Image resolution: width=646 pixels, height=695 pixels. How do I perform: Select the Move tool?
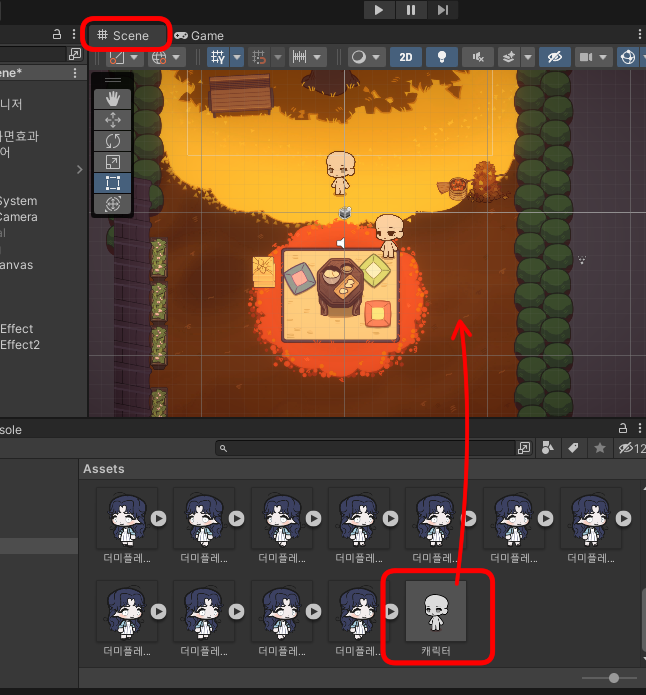pos(113,120)
